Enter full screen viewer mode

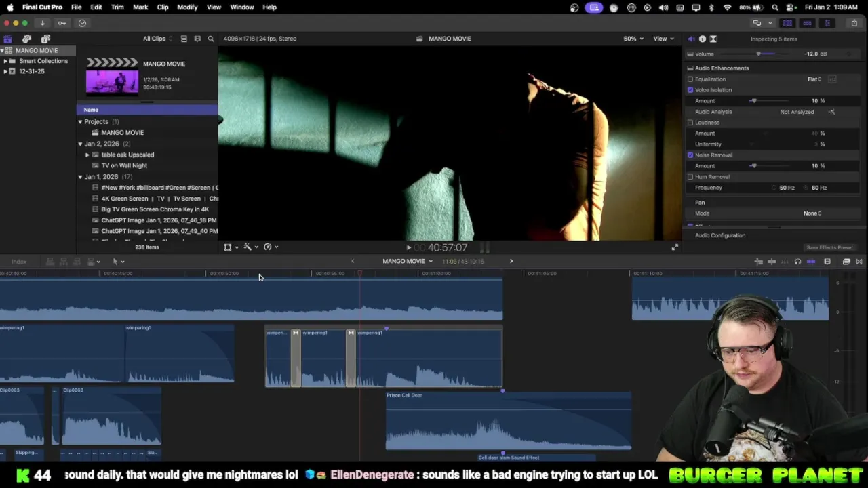pos(675,247)
